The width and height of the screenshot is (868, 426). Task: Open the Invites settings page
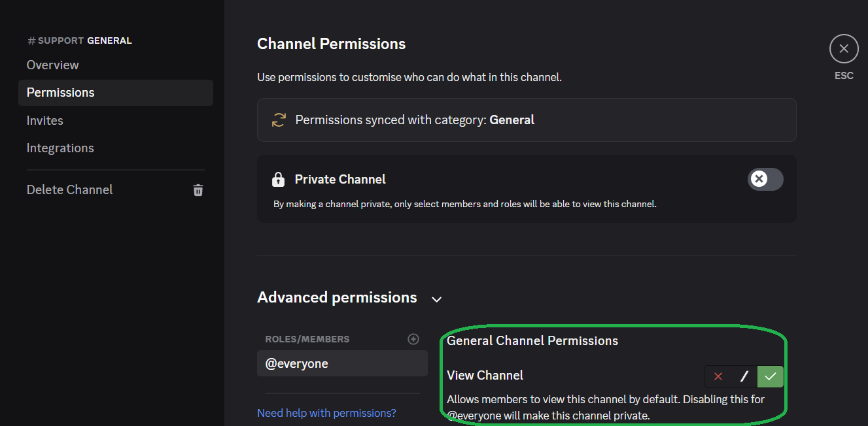pos(44,120)
